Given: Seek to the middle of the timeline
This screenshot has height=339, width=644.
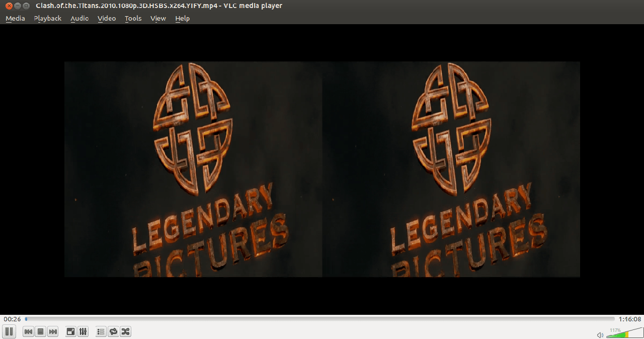Looking at the screenshot, I should click(x=320, y=319).
